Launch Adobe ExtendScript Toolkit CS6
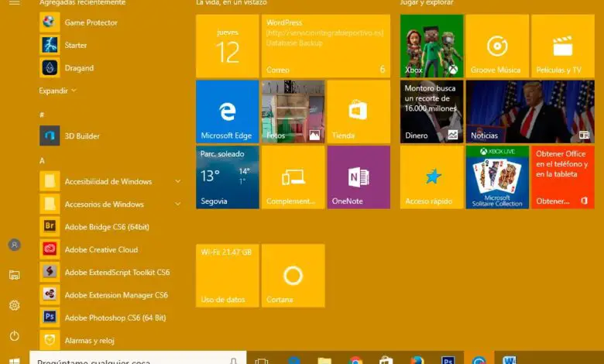Viewport: 604px width, 364px height. (110, 272)
